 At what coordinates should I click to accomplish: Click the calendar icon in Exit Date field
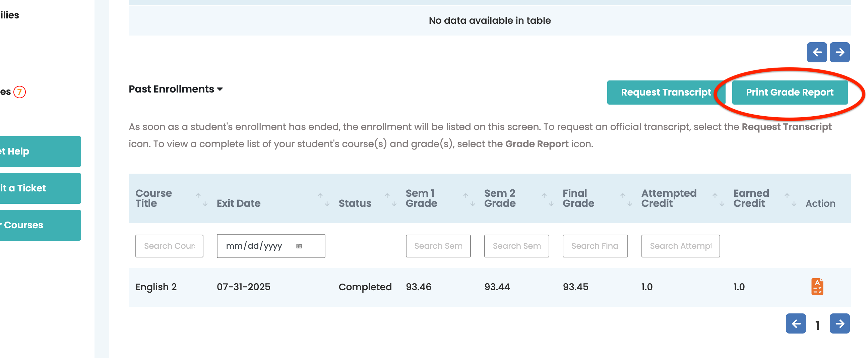pos(299,246)
